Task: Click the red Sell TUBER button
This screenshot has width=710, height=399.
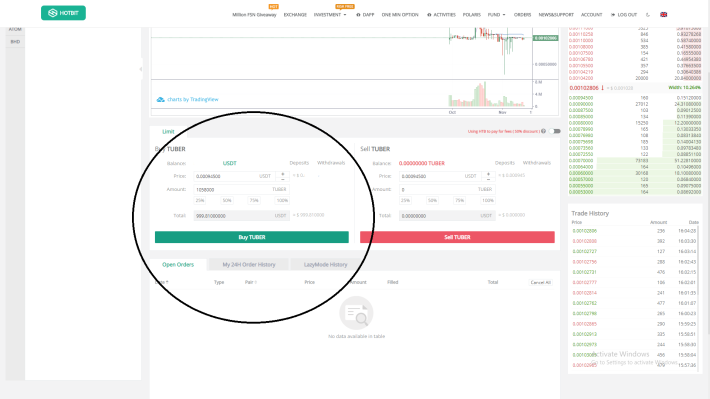Action: pos(457,237)
